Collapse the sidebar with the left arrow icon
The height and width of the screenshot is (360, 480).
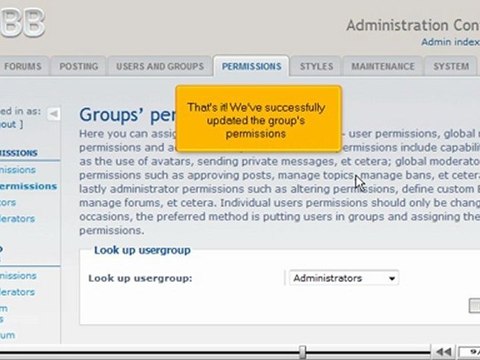53,114
